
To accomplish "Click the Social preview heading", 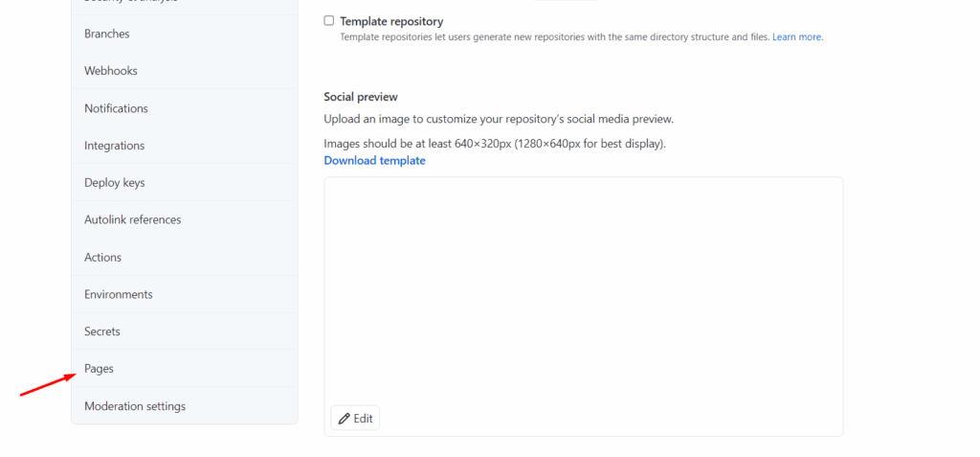I will [x=361, y=97].
